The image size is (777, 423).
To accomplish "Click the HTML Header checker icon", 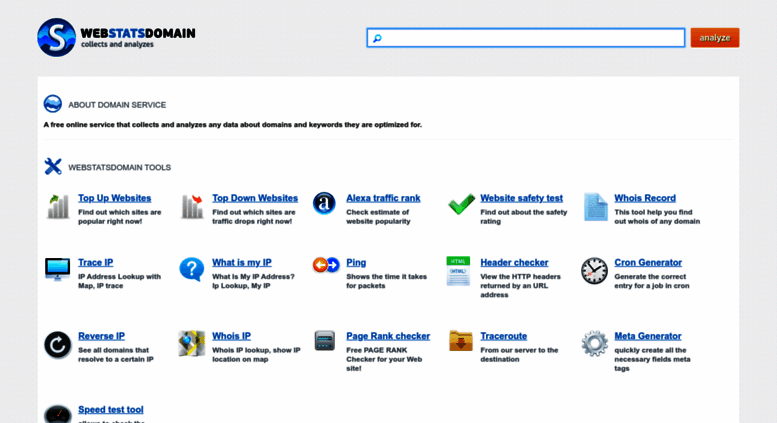I will (x=458, y=271).
